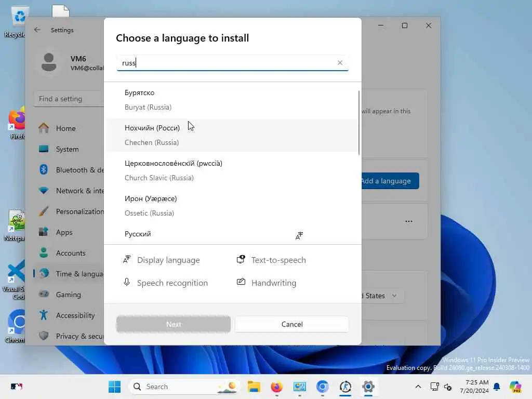Open Home in Settings sidebar
This screenshot has height=399, width=532.
pyautogui.click(x=70, y=128)
